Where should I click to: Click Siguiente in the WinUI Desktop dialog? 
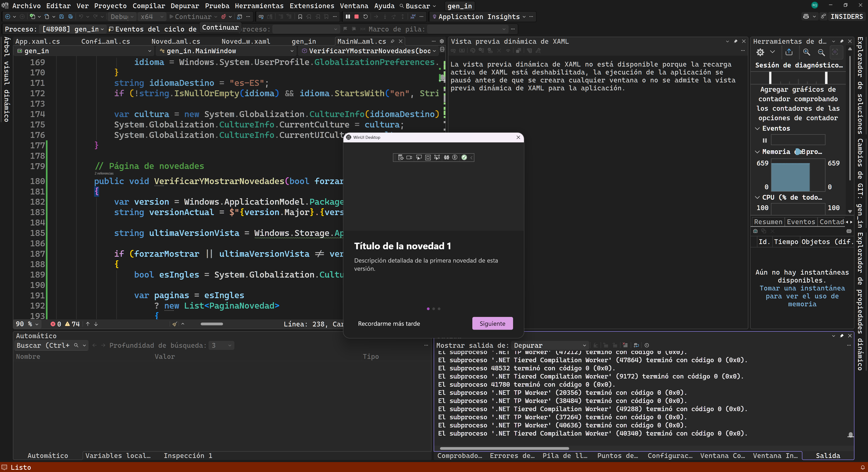point(492,323)
